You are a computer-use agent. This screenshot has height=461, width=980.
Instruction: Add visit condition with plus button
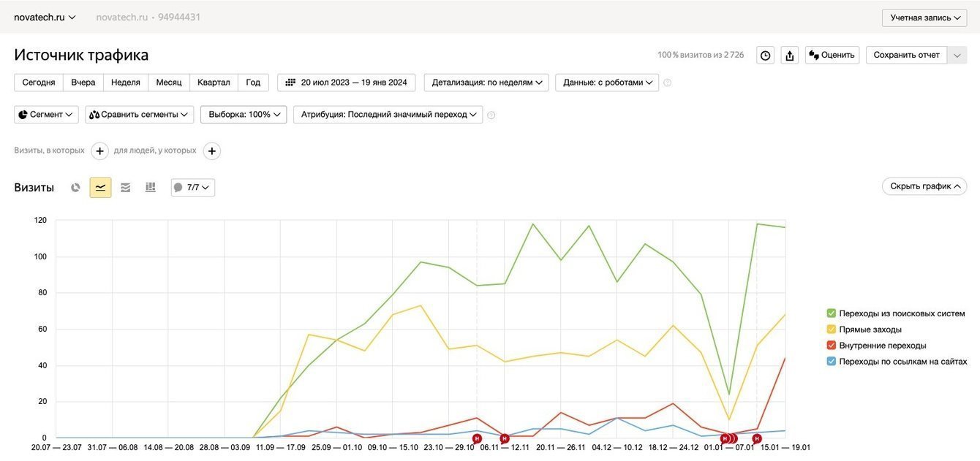coord(100,151)
